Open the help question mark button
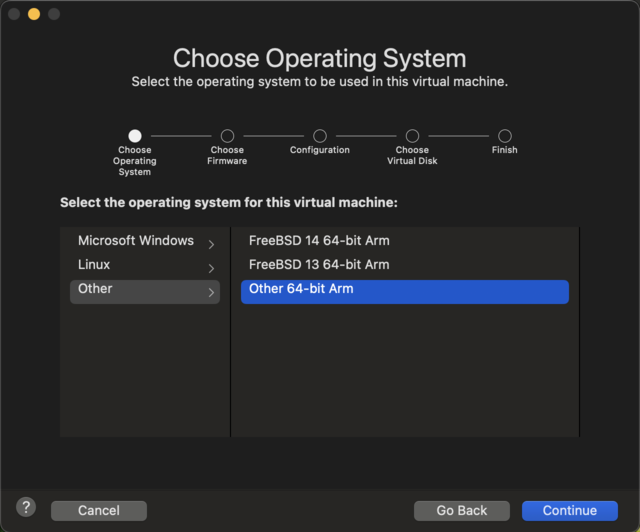 point(26,507)
